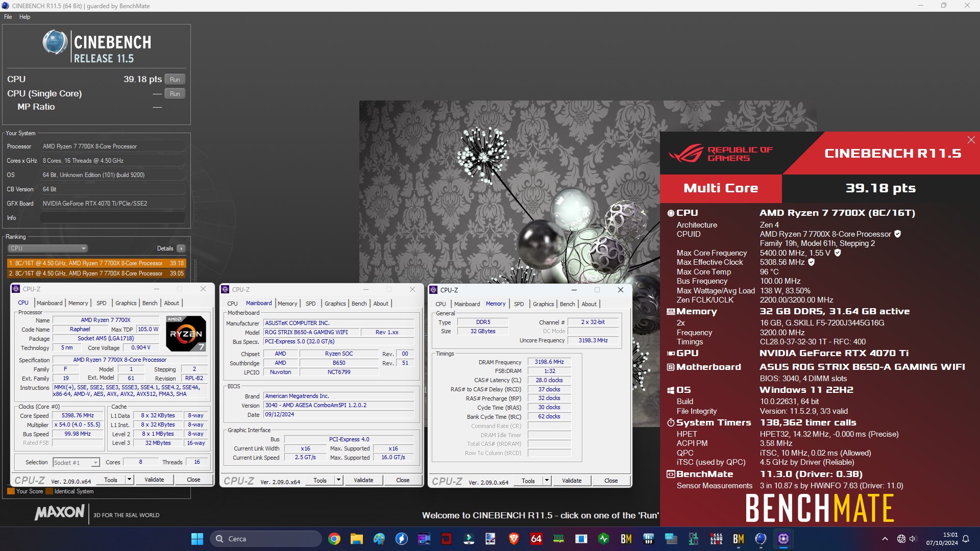980x551 pixels.
Task: Select first ranking entry scoring 39.18
Action: pyautogui.click(x=96, y=263)
